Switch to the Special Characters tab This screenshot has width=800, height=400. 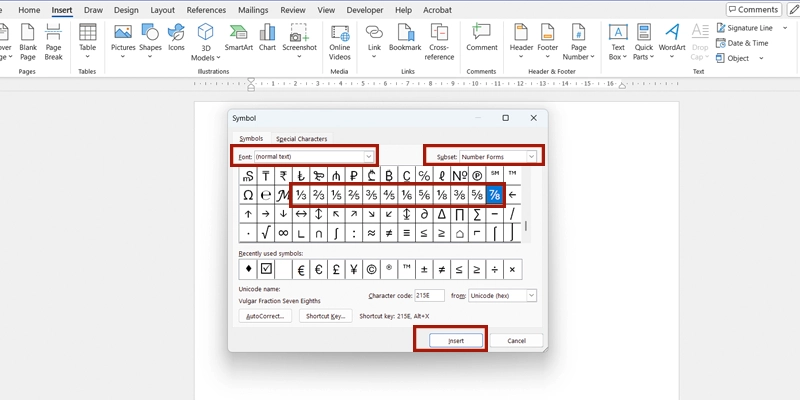point(301,138)
